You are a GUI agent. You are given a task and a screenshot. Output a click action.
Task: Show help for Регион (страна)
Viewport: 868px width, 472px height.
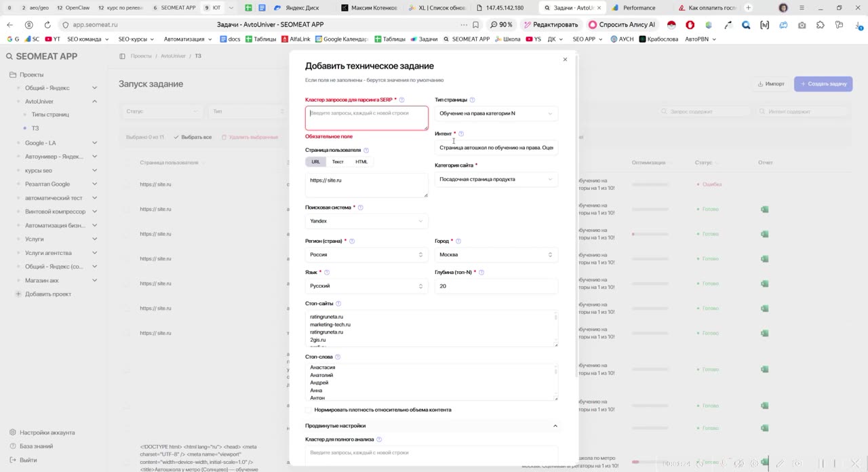351,241
